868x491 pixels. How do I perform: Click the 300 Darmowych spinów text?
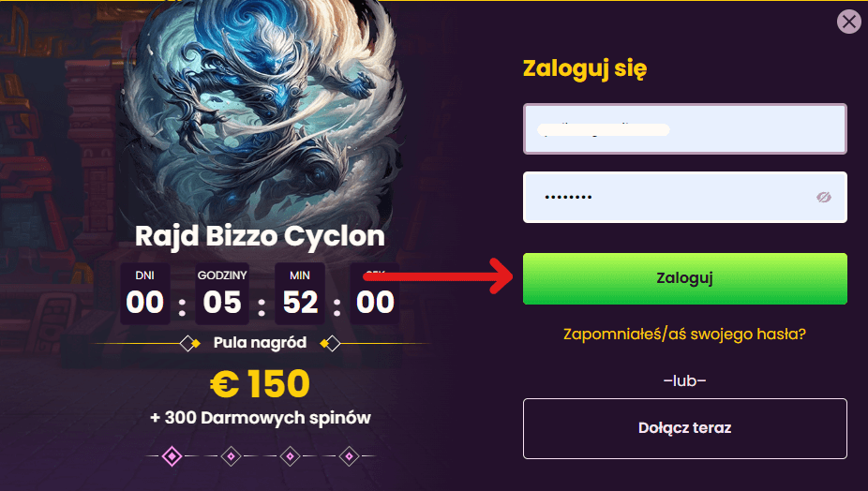267,418
